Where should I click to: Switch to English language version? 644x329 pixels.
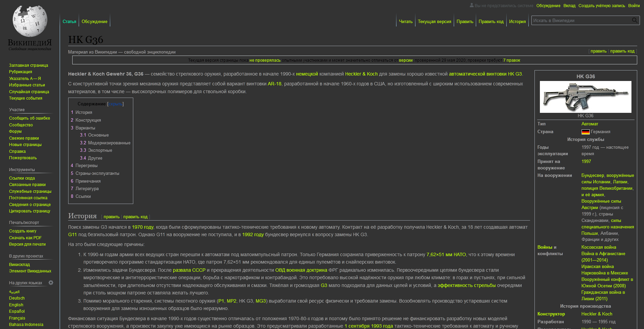point(16,305)
